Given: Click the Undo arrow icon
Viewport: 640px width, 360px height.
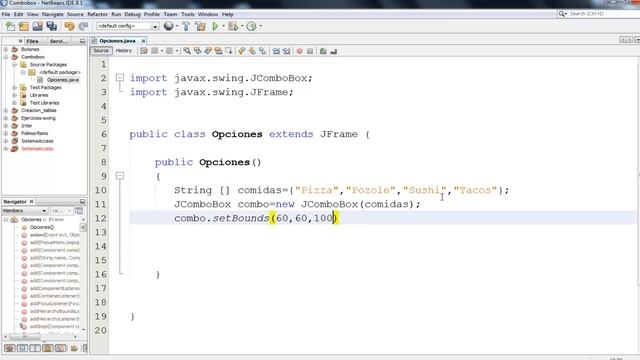Looking at the screenshot, I should point(69,27).
